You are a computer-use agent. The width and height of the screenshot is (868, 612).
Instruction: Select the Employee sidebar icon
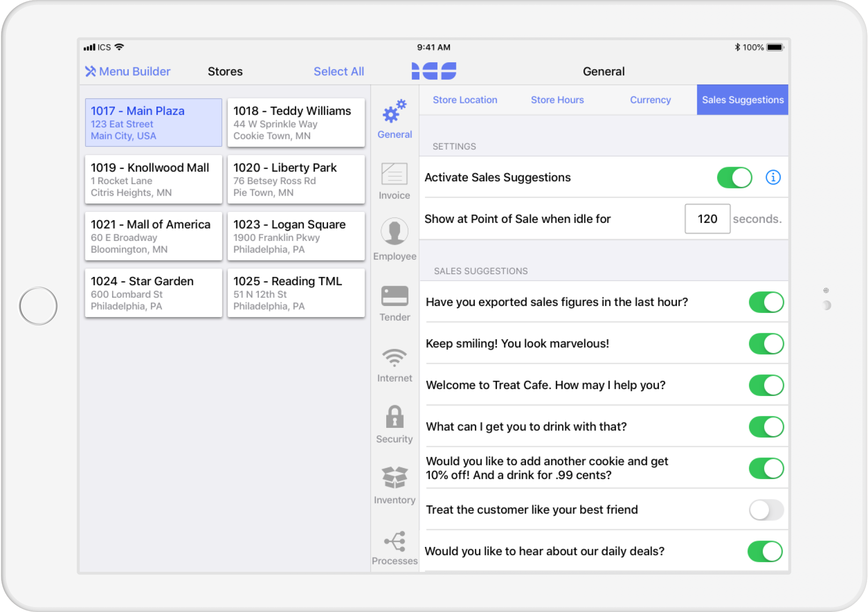coord(395,232)
